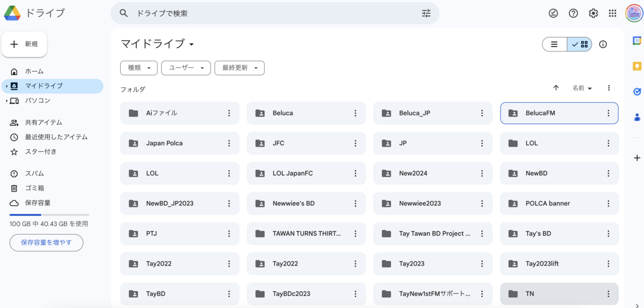The height and width of the screenshot is (308, 644).
Task: Open more options for Tay's BD folder
Action: [608, 233]
